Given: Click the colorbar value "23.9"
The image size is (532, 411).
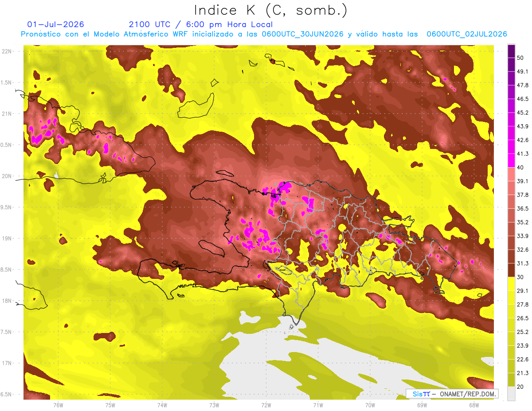Looking at the screenshot, I should 523,345.
